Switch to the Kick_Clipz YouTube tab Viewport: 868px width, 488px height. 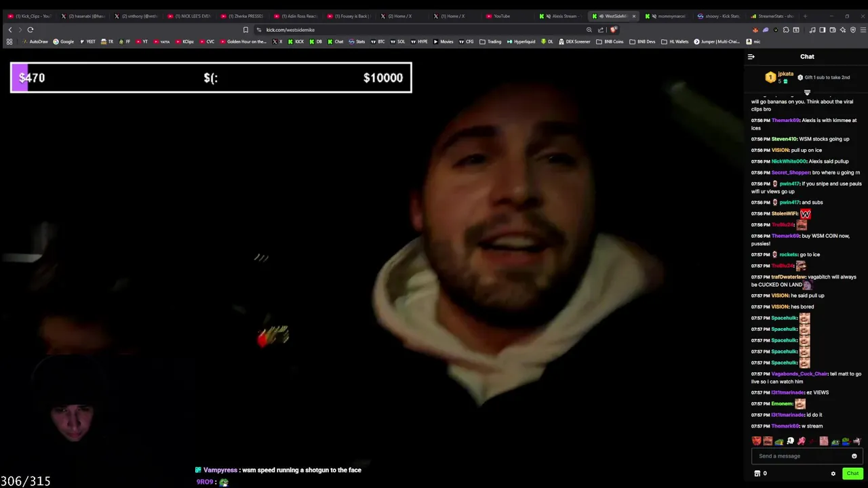(x=30, y=16)
